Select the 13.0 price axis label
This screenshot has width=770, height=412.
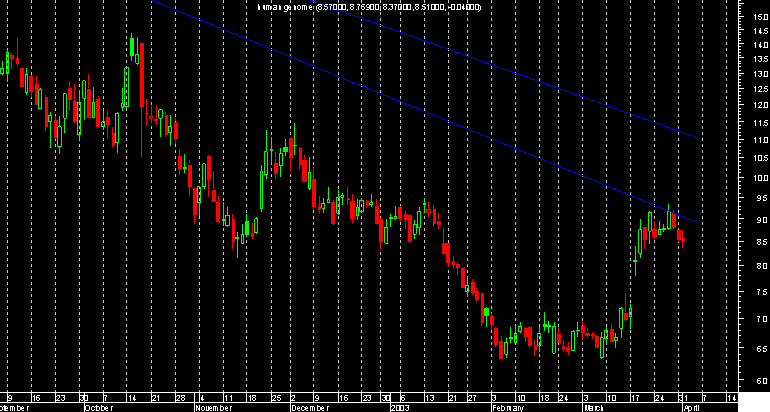point(760,74)
